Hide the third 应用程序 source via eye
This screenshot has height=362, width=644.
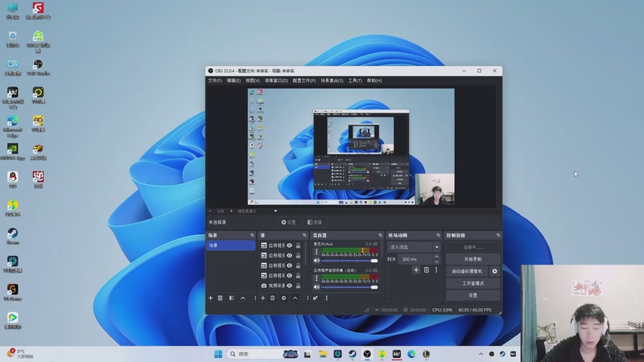click(x=290, y=265)
